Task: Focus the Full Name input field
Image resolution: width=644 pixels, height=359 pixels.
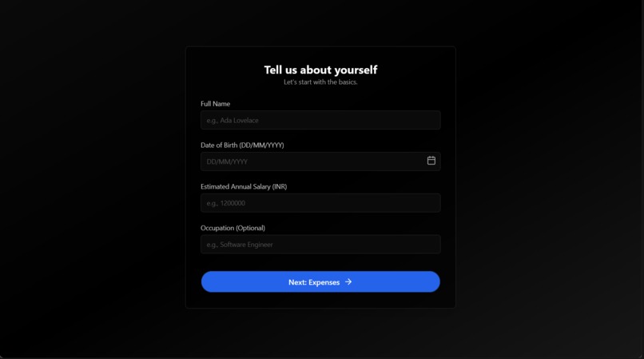Action: [320, 120]
